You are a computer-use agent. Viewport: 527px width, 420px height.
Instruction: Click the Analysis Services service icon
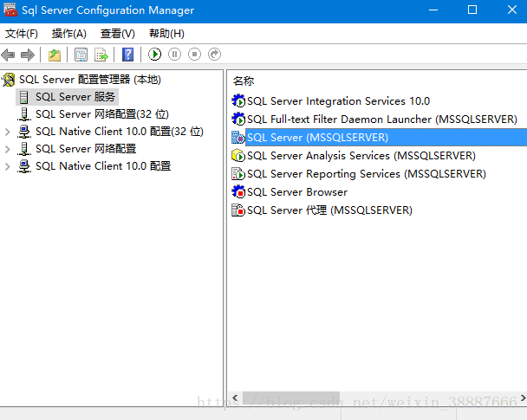click(x=238, y=156)
